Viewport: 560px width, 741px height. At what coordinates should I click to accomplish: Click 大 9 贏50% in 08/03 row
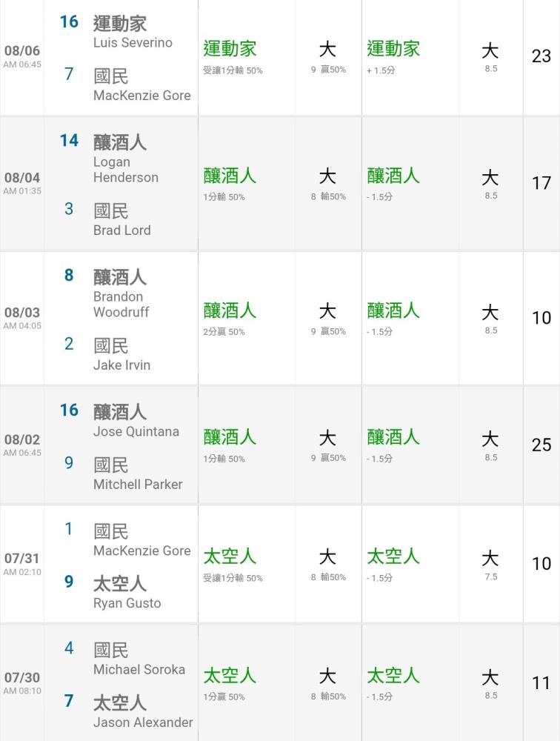coord(328,319)
